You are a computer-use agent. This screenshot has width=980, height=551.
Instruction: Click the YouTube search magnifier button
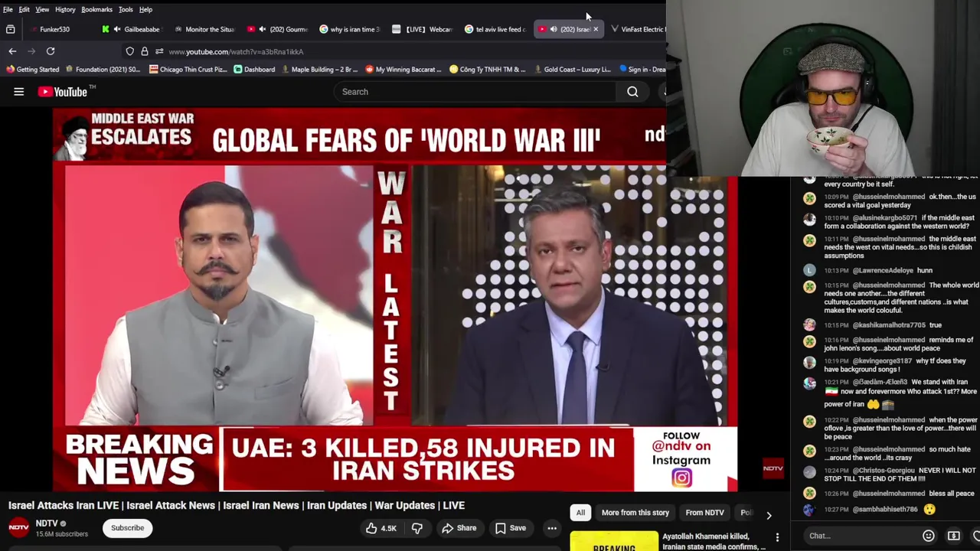tap(632, 92)
